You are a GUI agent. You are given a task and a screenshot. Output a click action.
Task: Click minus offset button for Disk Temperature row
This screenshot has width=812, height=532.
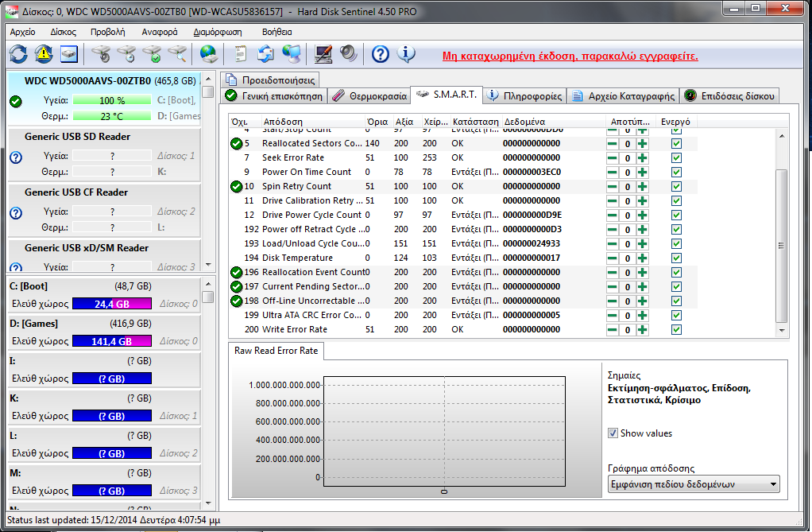[612, 258]
